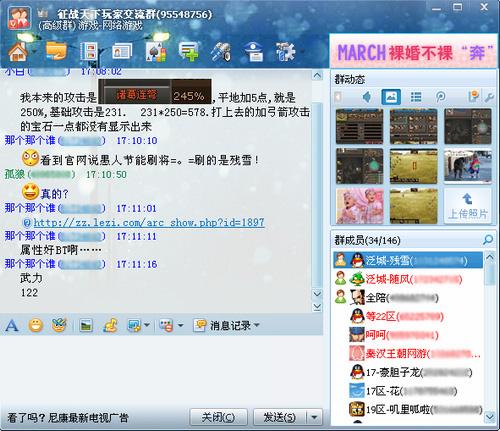500x431 pixels.
Task: Click the MARCH 裸婚不裸奔 banner ad
Action: 413,52
